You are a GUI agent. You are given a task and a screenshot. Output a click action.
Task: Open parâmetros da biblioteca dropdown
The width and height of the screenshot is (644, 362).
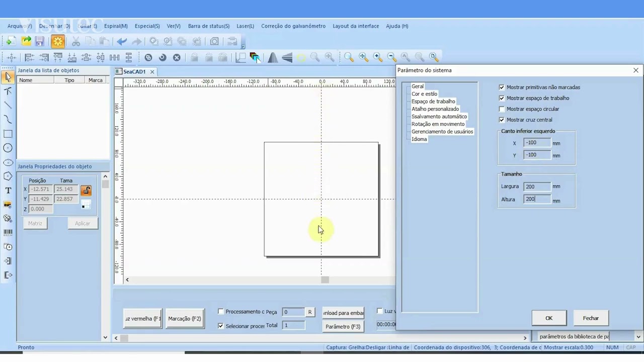[x=638, y=336]
